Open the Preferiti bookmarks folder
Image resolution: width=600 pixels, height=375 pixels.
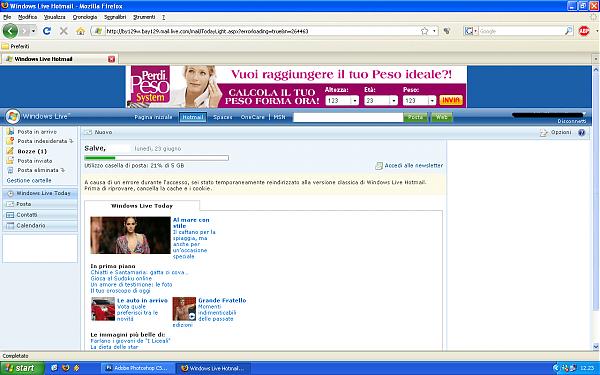15,46
